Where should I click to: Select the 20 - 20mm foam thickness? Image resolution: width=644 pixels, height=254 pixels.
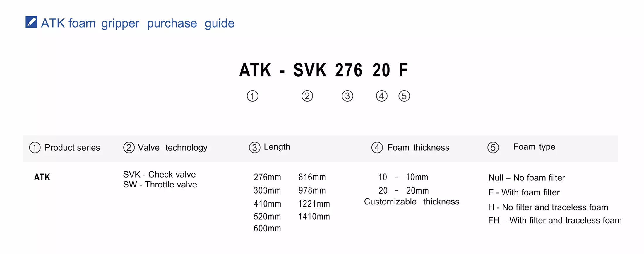point(403,191)
